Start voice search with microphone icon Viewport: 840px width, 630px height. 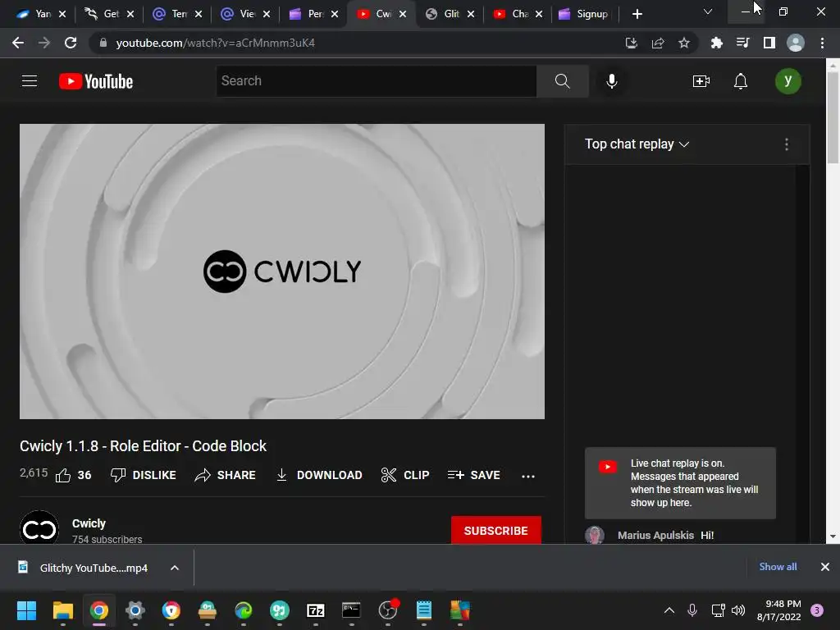click(612, 81)
